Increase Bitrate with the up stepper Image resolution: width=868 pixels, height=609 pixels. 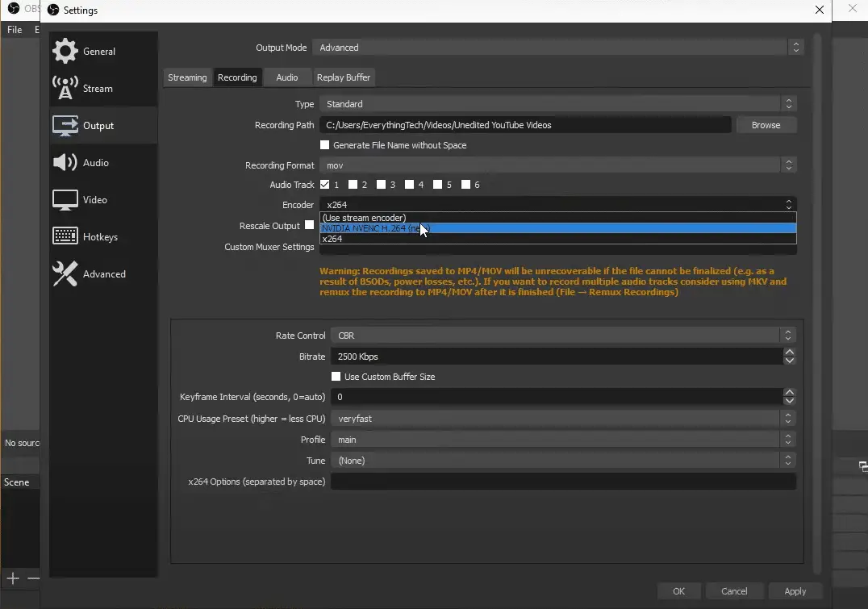click(790, 352)
